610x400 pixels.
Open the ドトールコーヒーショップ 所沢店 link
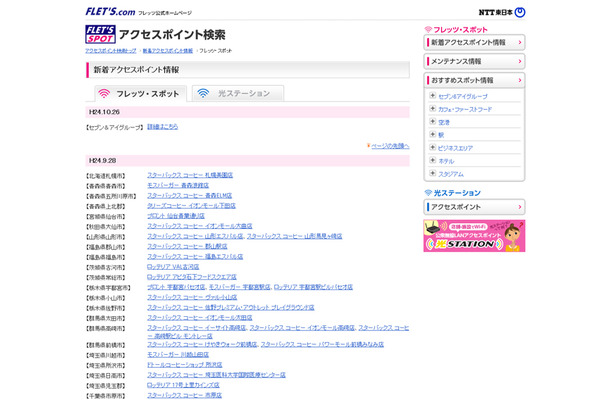(185, 365)
